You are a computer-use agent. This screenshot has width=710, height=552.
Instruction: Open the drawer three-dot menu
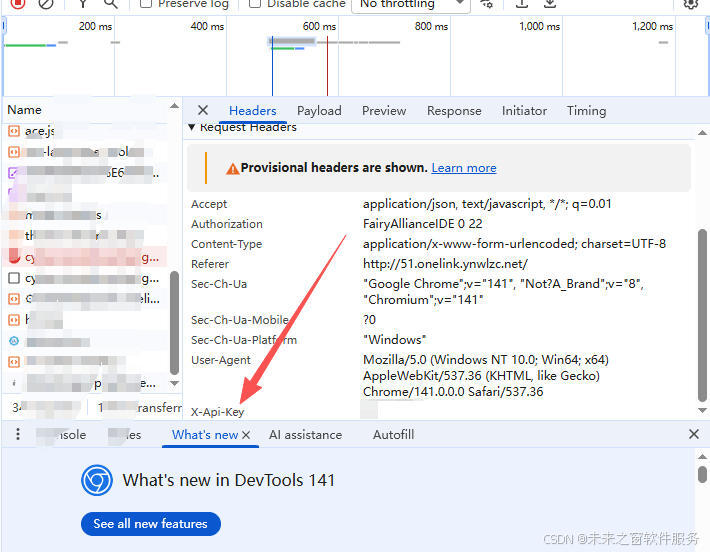point(18,434)
